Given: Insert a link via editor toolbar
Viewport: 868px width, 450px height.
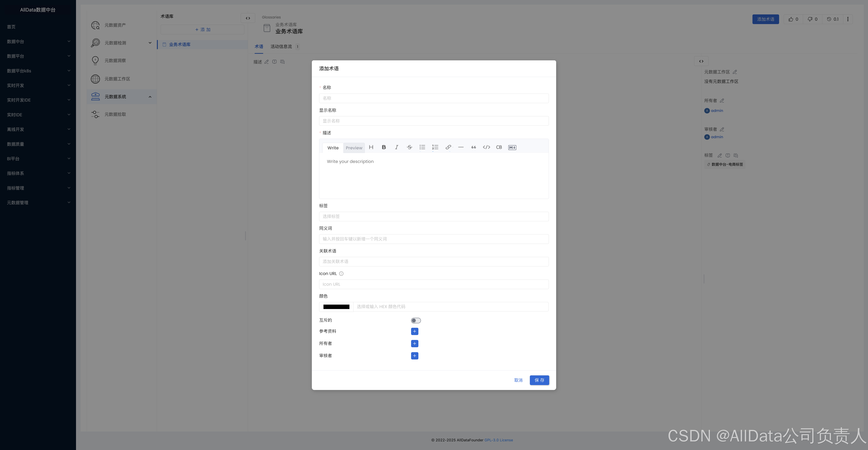Looking at the screenshot, I should 448,147.
